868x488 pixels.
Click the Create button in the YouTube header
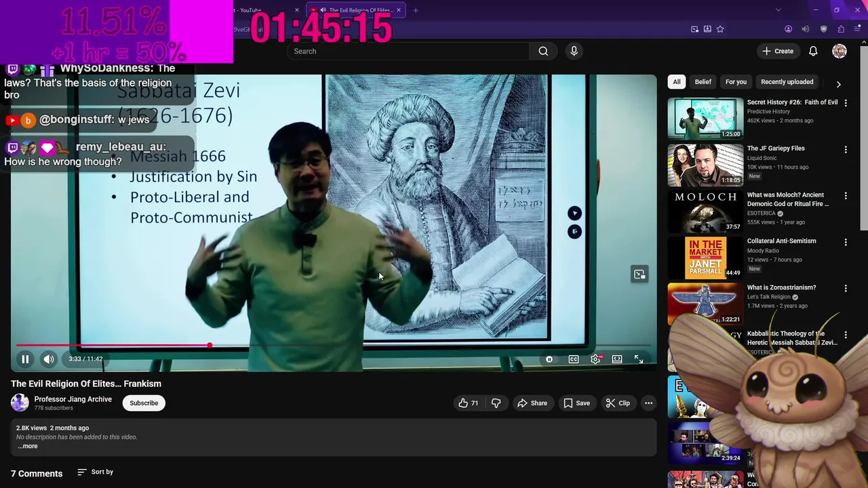[x=778, y=51]
